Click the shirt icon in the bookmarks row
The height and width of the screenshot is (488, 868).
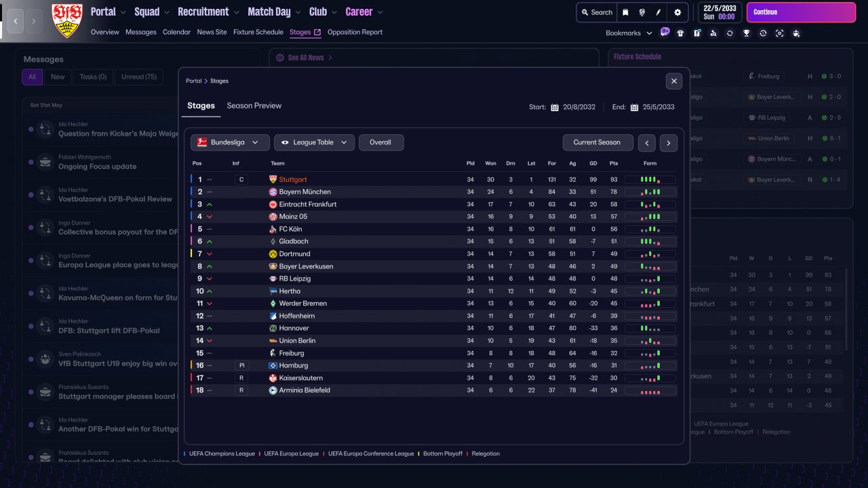tap(680, 33)
